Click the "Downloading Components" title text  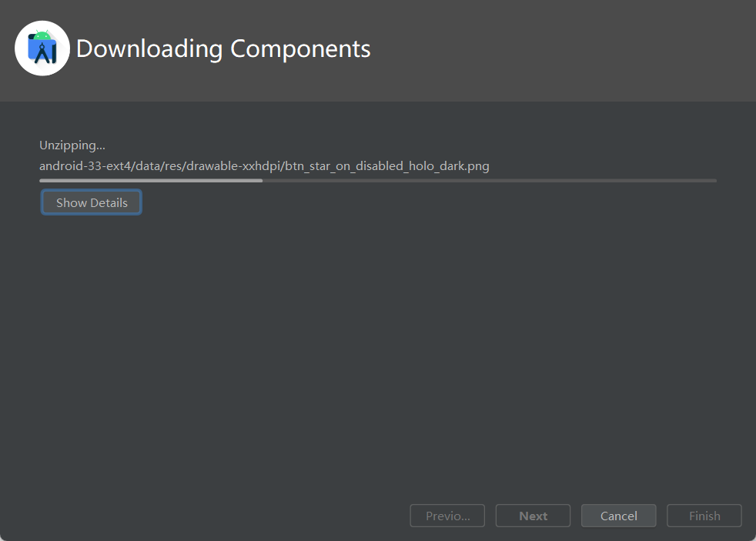tap(223, 48)
